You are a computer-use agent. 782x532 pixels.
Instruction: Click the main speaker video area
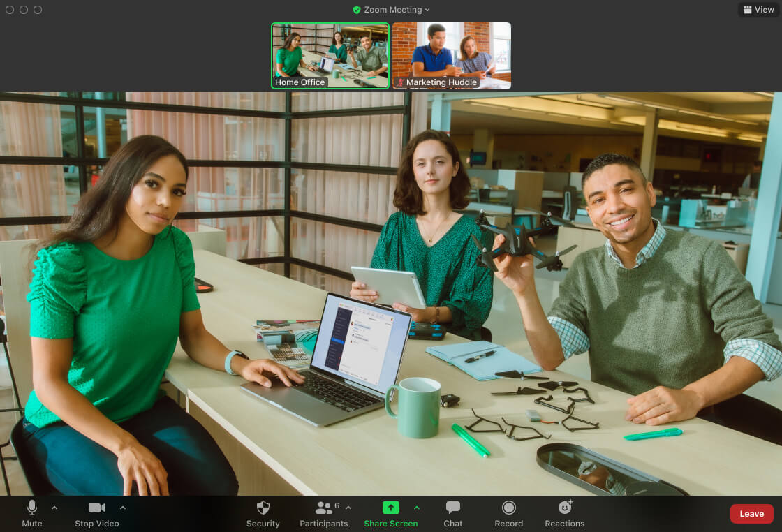click(391, 293)
